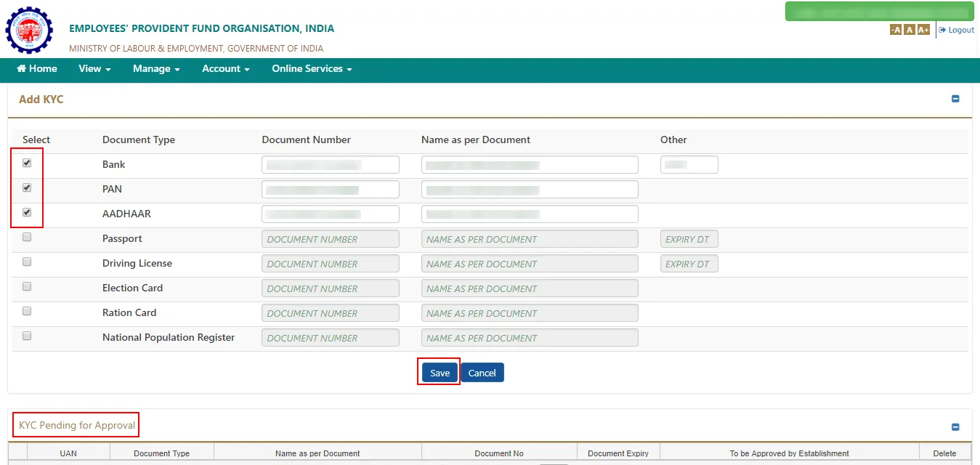Enable the Passport checkbox
This screenshot has height=465, width=980.
(27, 238)
